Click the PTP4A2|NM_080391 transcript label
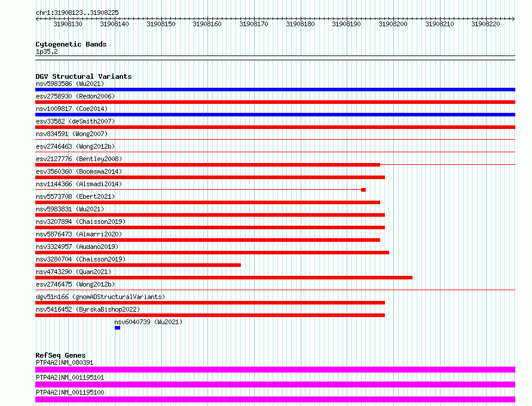 click(65, 362)
